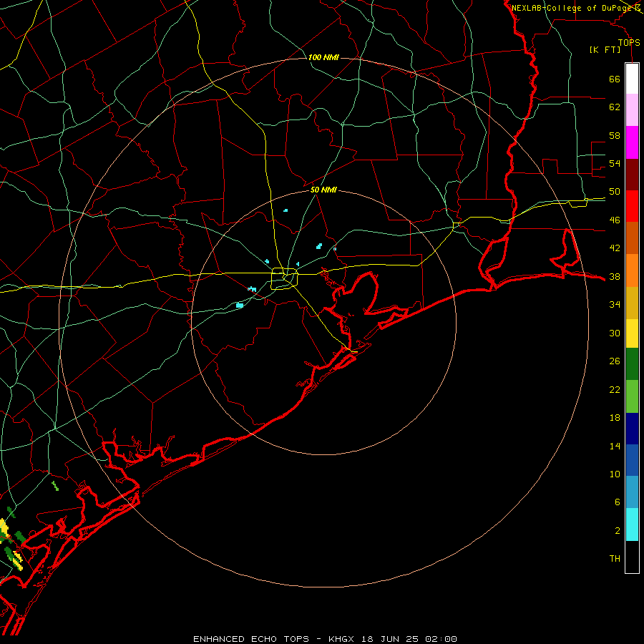
Task: Click the KHGX station identifier
Action: tap(343, 639)
